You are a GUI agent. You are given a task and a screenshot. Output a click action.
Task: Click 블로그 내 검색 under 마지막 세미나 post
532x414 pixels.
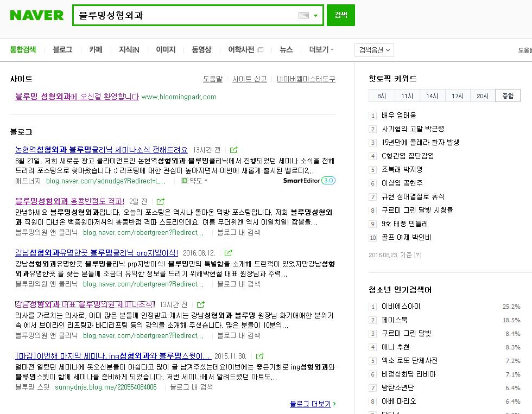191,387
